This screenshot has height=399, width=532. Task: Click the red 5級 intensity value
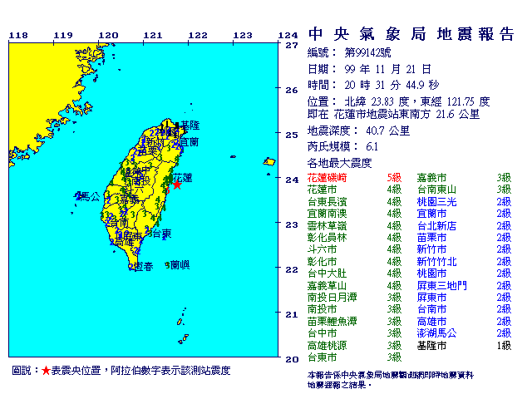point(394,178)
